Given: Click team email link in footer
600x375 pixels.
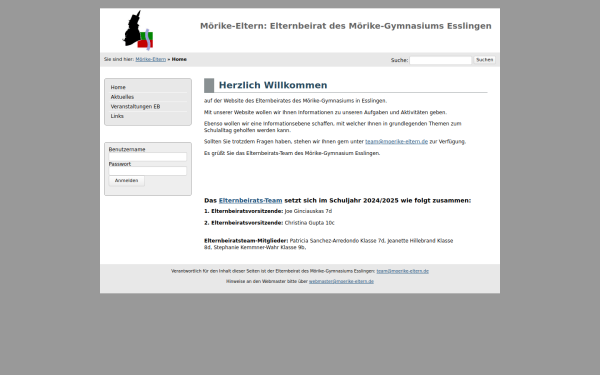Looking at the screenshot, I should (x=403, y=271).
